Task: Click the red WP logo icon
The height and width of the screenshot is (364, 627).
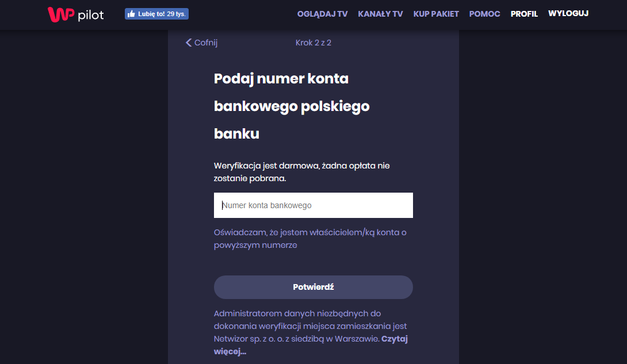Action: click(61, 14)
